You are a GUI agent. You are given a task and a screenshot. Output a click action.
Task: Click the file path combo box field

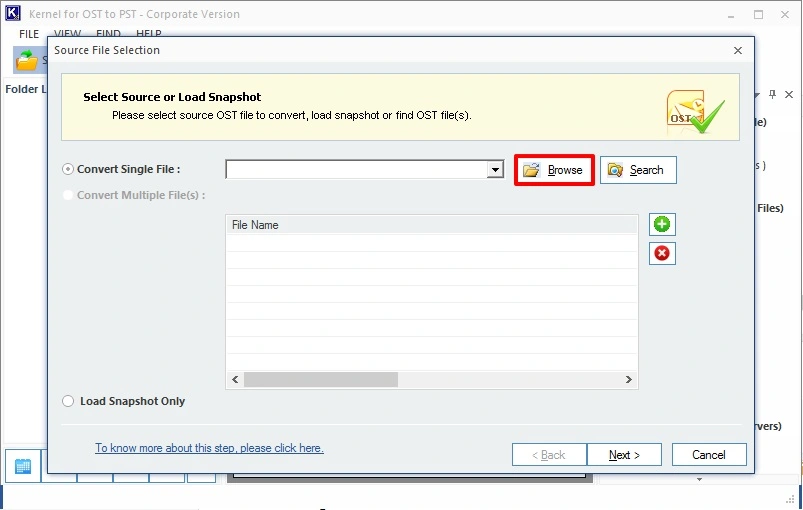pos(356,170)
